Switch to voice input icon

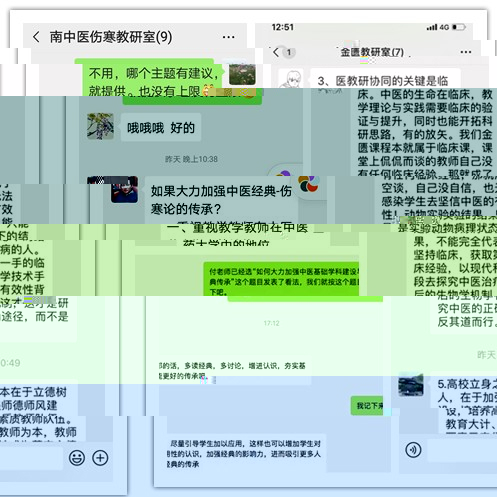click(413, 450)
